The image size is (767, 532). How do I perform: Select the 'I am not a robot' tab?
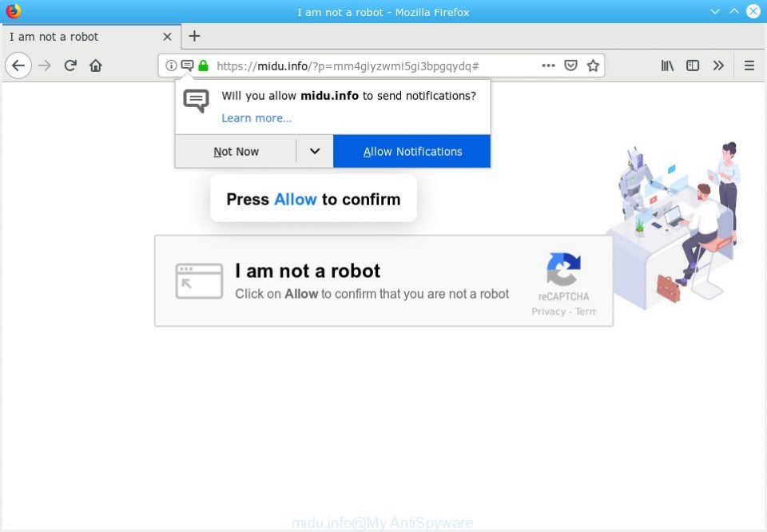coord(91,37)
